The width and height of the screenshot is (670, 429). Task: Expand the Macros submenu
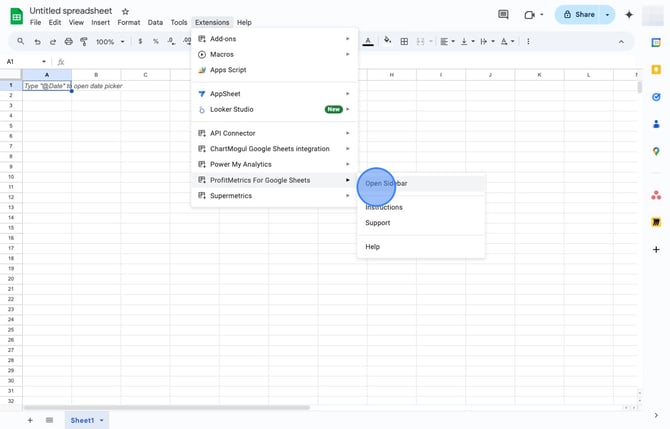tap(274, 54)
